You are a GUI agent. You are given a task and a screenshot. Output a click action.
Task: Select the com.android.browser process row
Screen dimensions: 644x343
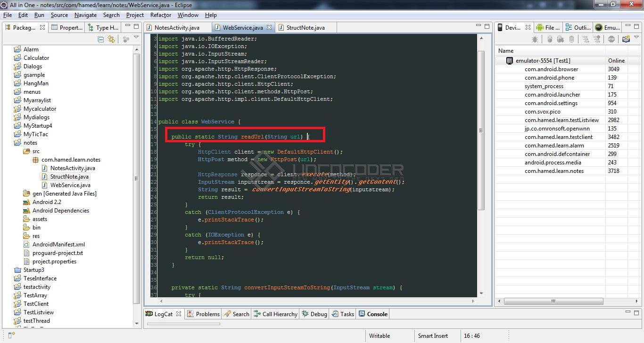(x=568, y=69)
